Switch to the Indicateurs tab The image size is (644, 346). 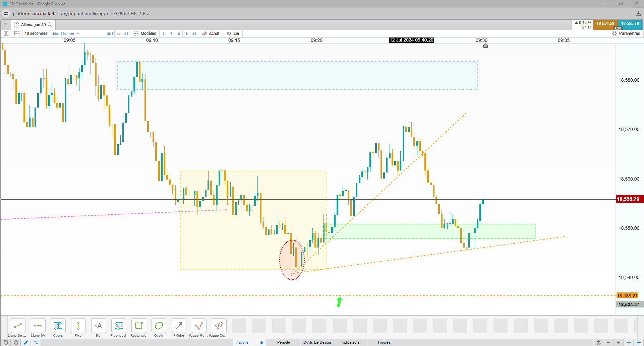click(350, 342)
